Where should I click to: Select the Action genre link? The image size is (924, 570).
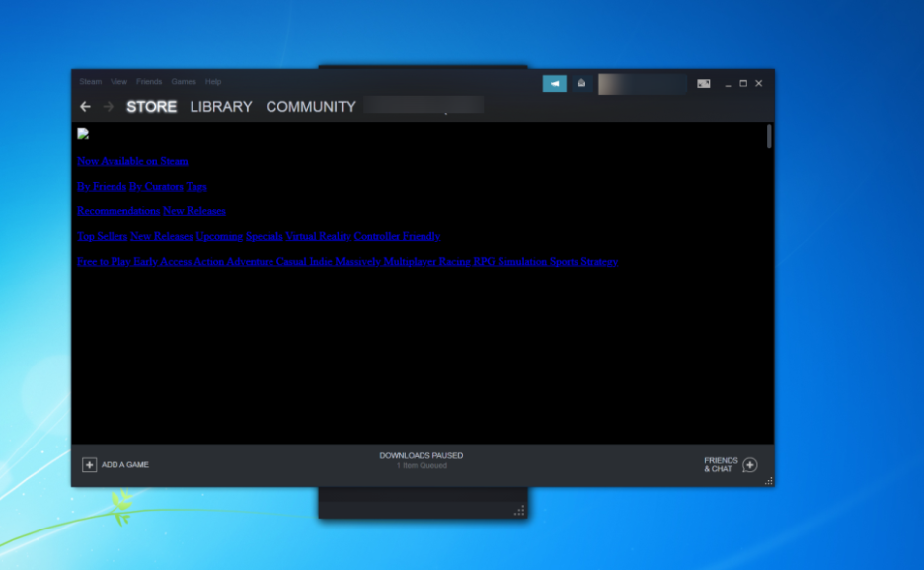[209, 261]
